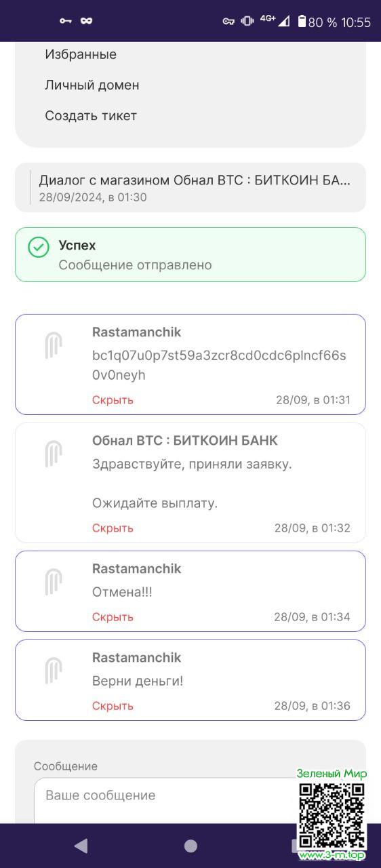Tap avatar icon next to Отмена!!! message
Viewport: 381px width, 868px height.
[54, 582]
